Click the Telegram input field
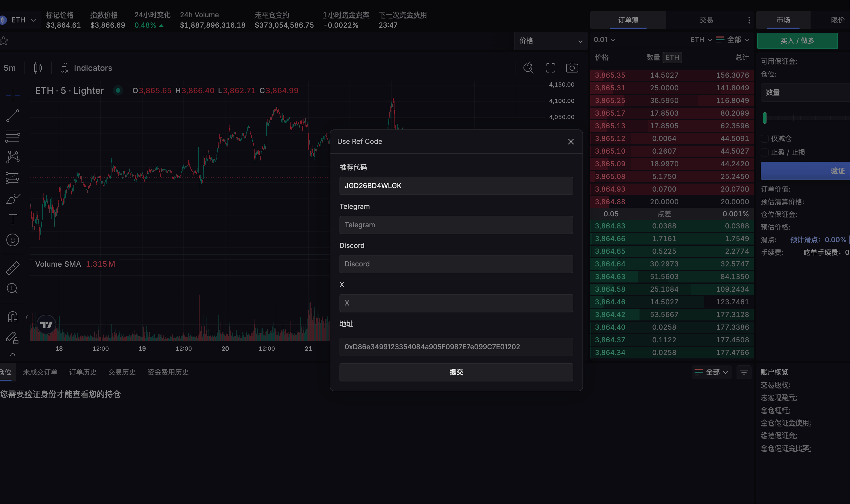This screenshot has width=850, height=504. [x=456, y=225]
